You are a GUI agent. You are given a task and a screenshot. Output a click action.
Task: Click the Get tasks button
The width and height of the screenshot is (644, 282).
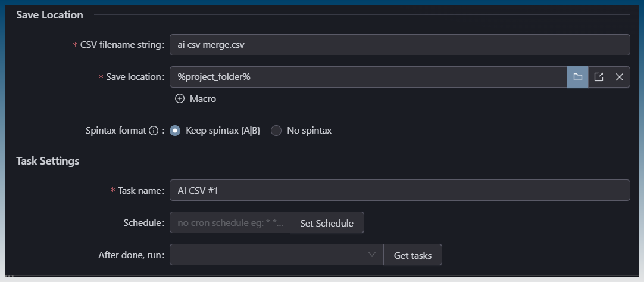[412, 255]
